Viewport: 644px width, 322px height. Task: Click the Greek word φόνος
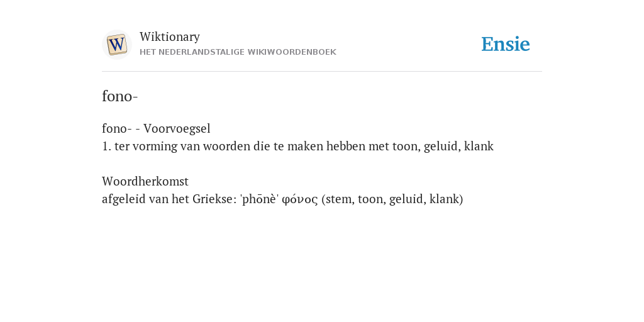[x=300, y=199]
